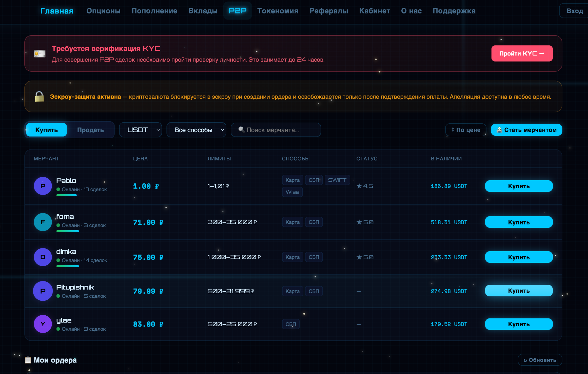Click the escrow padlock icon
Screen dimensions: 588x374
(x=39, y=97)
